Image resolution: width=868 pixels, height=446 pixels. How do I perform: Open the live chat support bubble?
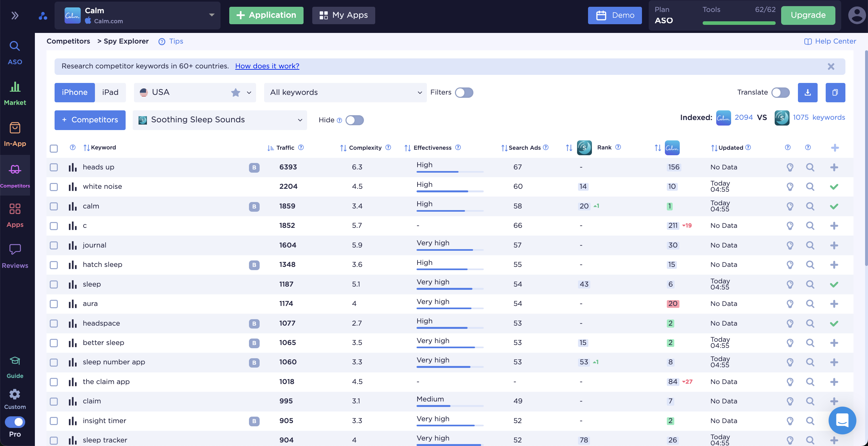842,420
